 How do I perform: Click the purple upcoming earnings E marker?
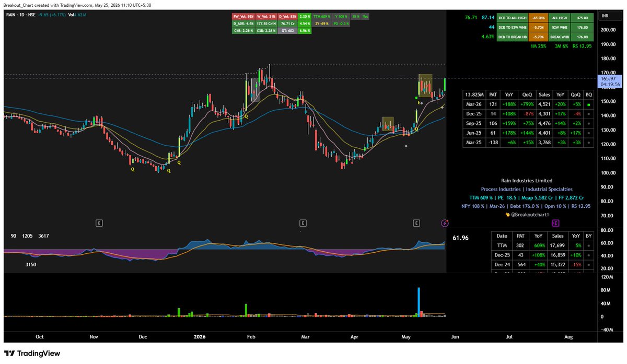(x=556, y=223)
